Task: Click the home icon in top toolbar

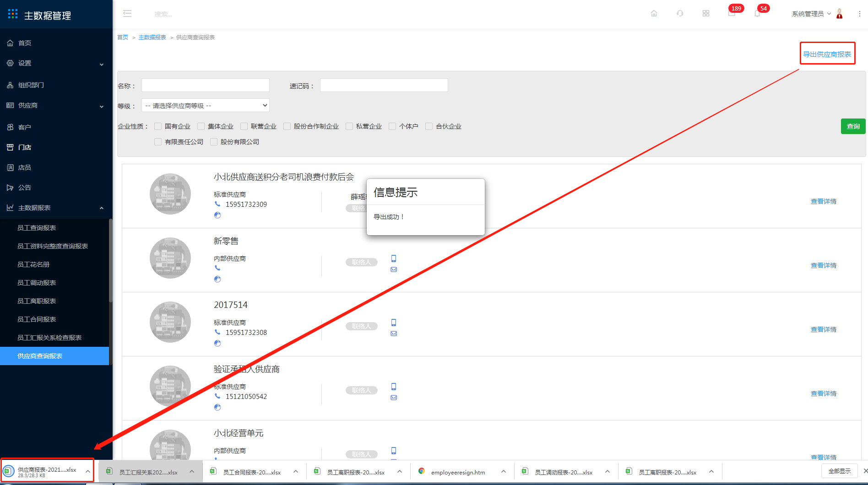Action: click(x=654, y=14)
